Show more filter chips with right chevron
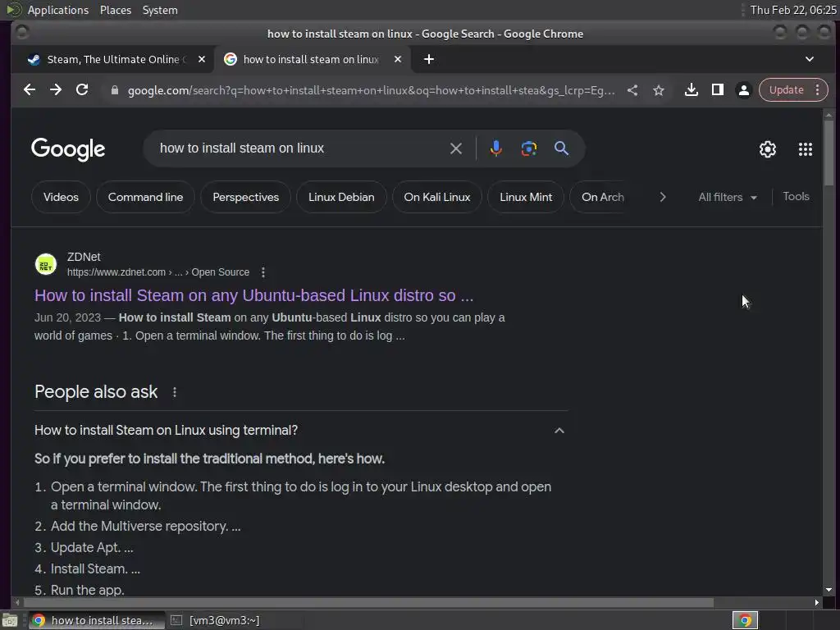 coord(663,197)
